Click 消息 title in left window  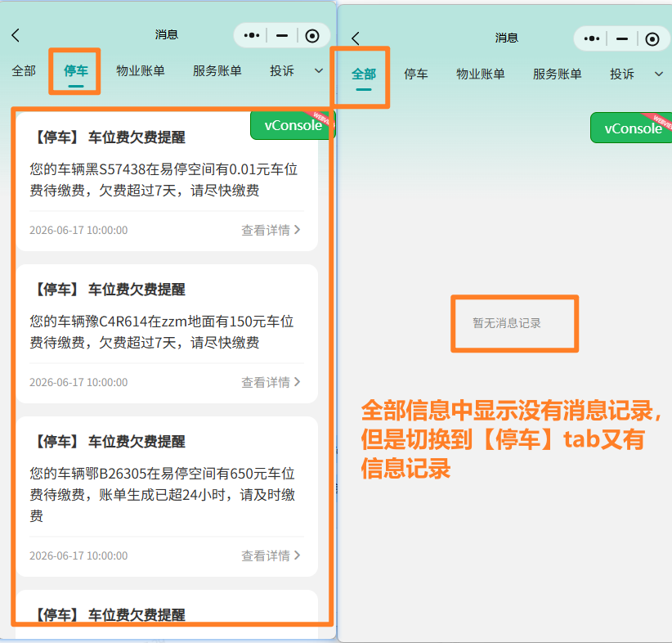pyautogui.click(x=167, y=34)
